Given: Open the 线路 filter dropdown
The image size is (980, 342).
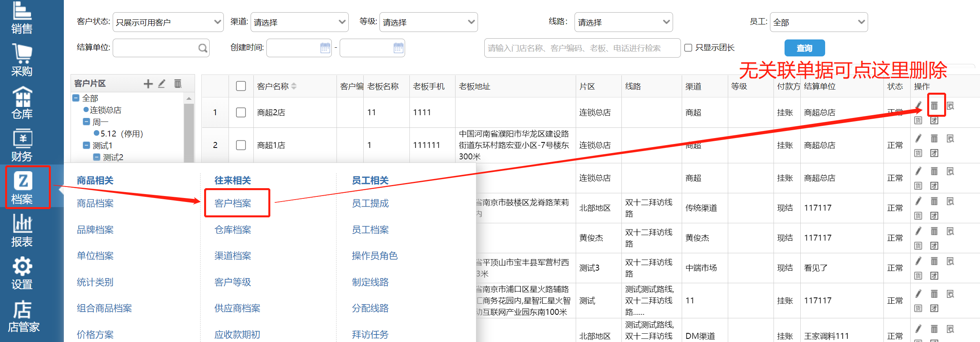Looking at the screenshot, I should [x=623, y=22].
